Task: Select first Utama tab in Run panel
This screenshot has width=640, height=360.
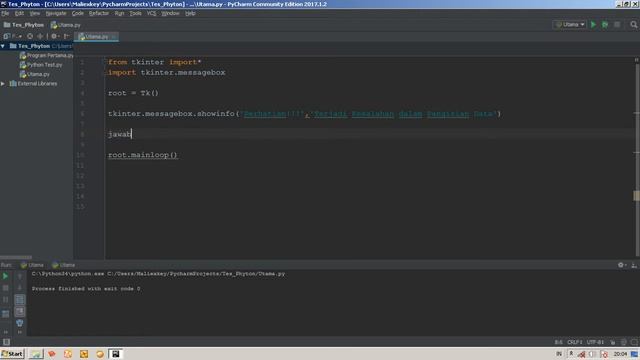Action: (32, 265)
